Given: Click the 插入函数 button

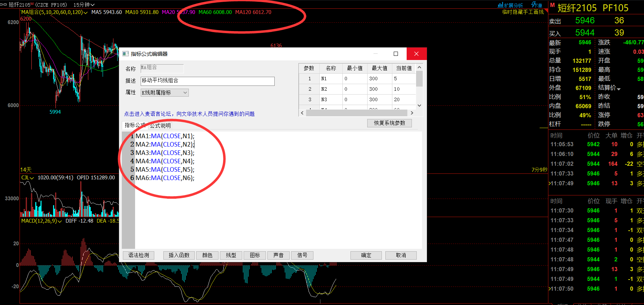Looking at the screenshot, I should (x=179, y=255).
